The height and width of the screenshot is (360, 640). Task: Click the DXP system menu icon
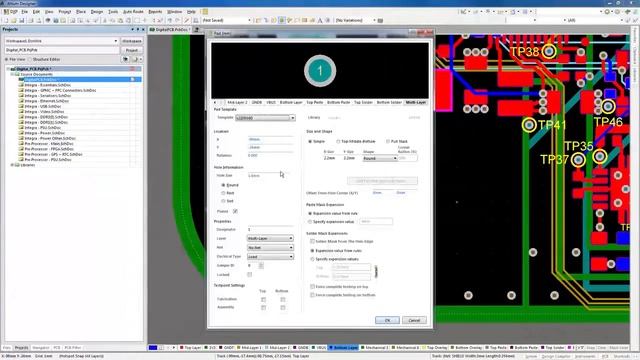pyautogui.click(x=11, y=12)
